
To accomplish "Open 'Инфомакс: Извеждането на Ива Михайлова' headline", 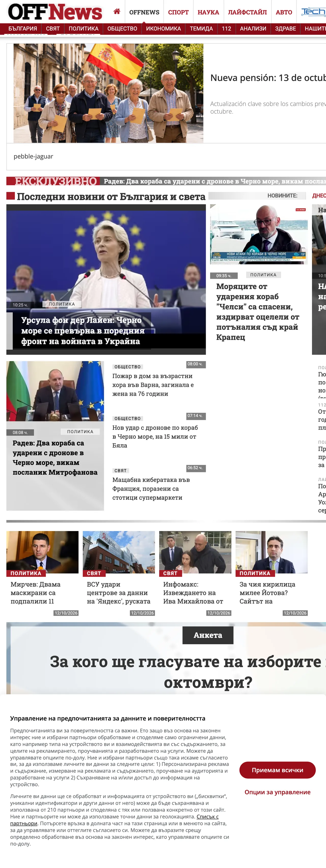I will pyautogui.click(x=193, y=593).
